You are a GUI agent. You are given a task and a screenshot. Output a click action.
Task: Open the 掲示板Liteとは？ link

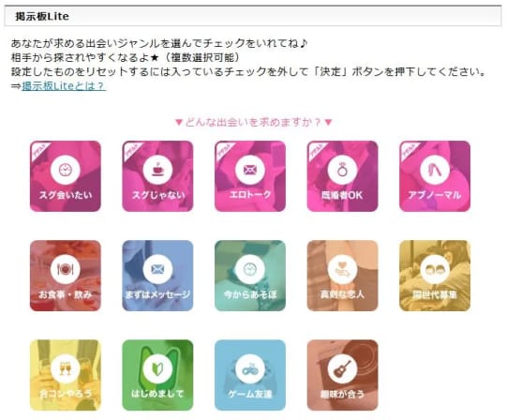64,86
